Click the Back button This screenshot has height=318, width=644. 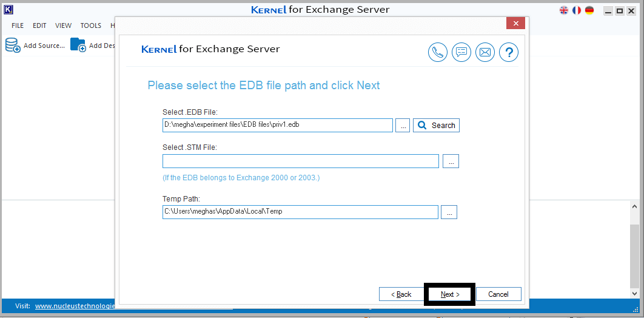401,294
